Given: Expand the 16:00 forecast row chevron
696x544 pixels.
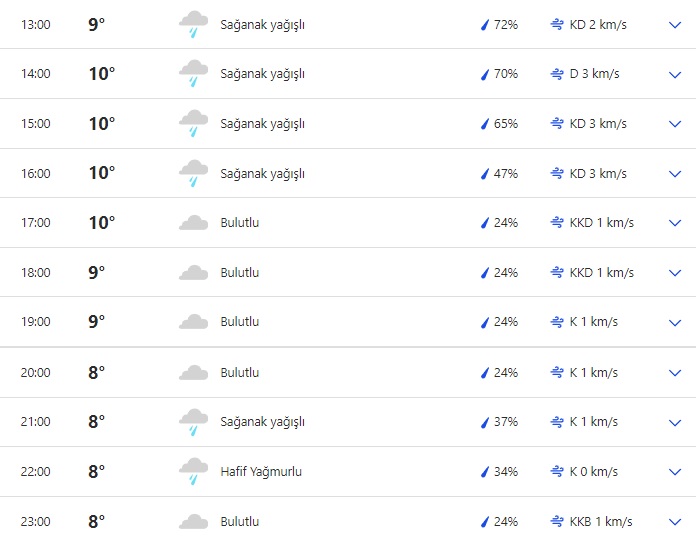Looking at the screenshot, I should pyautogui.click(x=674, y=174).
